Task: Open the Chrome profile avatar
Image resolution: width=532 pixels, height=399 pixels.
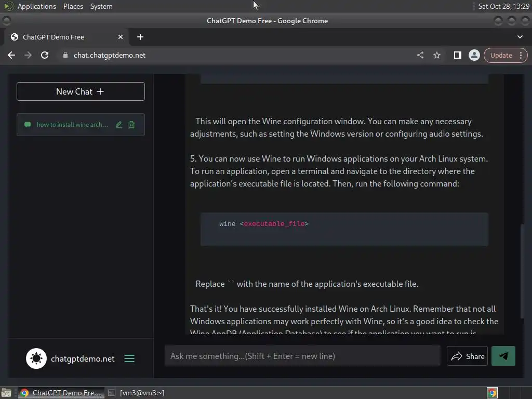Action: coord(474,55)
